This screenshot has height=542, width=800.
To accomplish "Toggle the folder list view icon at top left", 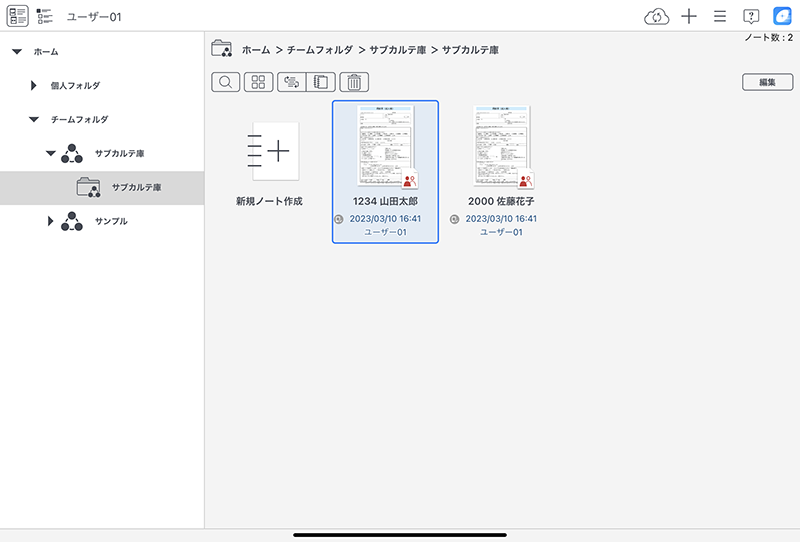I will pos(17,16).
